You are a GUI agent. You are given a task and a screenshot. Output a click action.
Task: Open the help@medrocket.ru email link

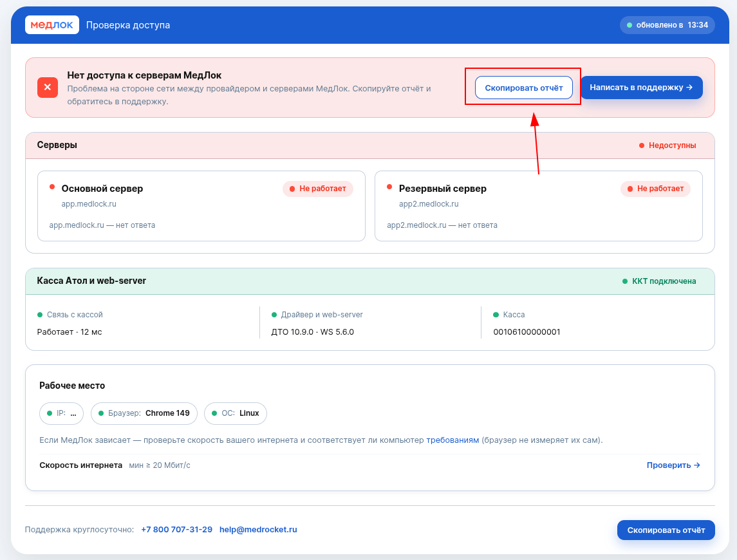tap(258, 530)
